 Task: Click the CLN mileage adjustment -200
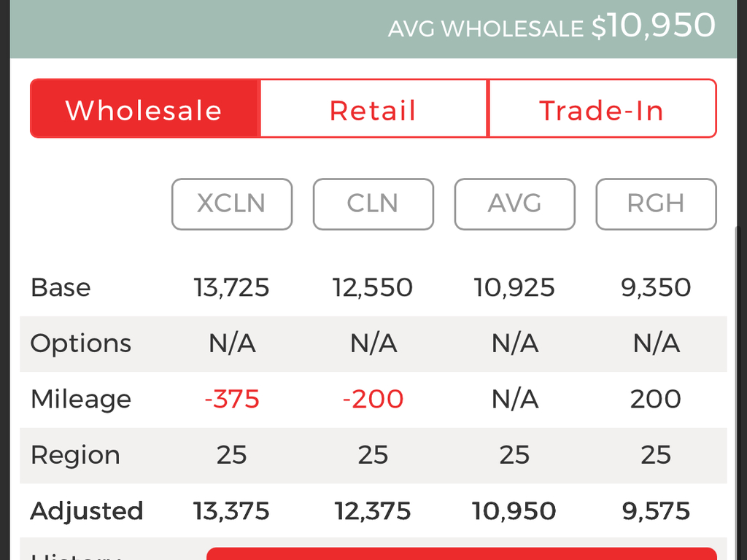[x=373, y=399]
